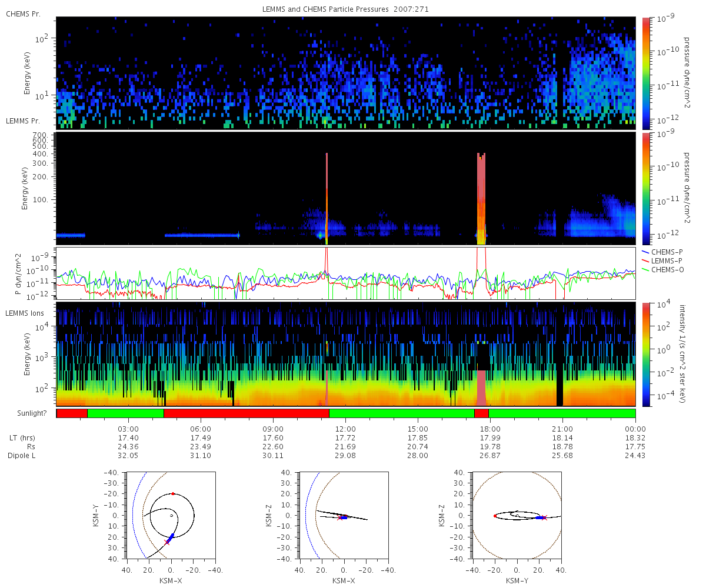Click the Dipole L value '29.08'
The height and width of the screenshot is (588, 706).
click(x=345, y=456)
